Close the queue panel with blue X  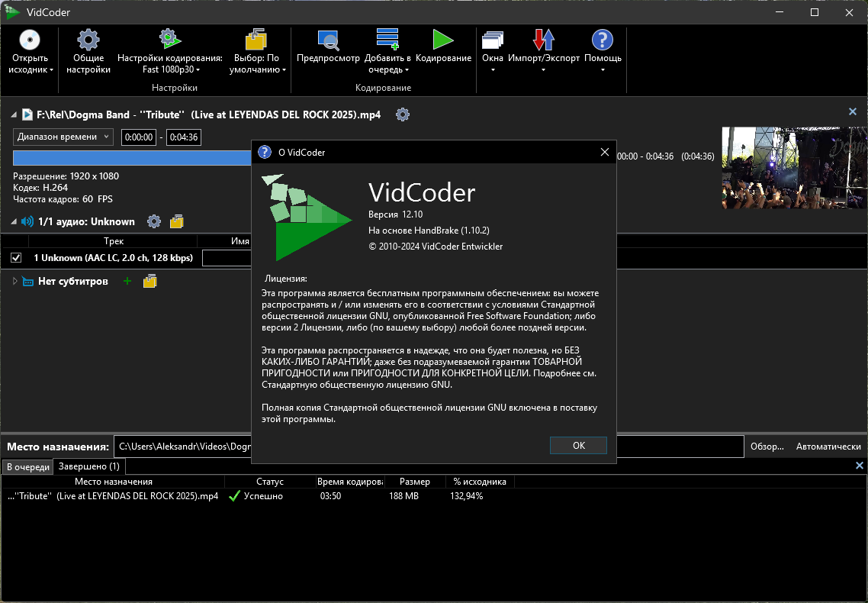pos(859,466)
